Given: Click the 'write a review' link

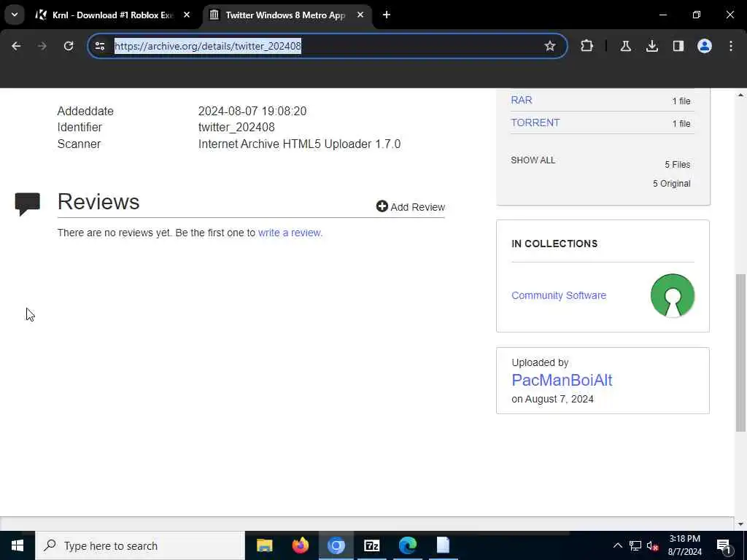Looking at the screenshot, I should tap(290, 233).
